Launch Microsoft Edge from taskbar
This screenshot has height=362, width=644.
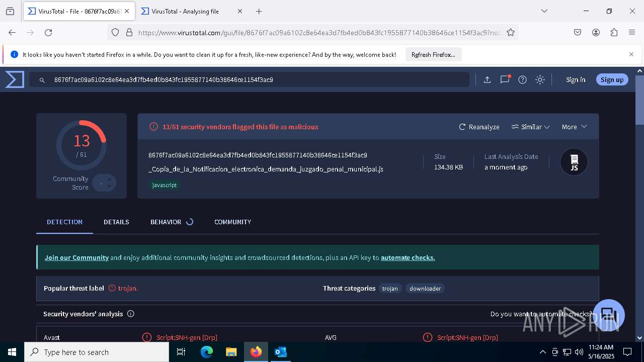207,352
